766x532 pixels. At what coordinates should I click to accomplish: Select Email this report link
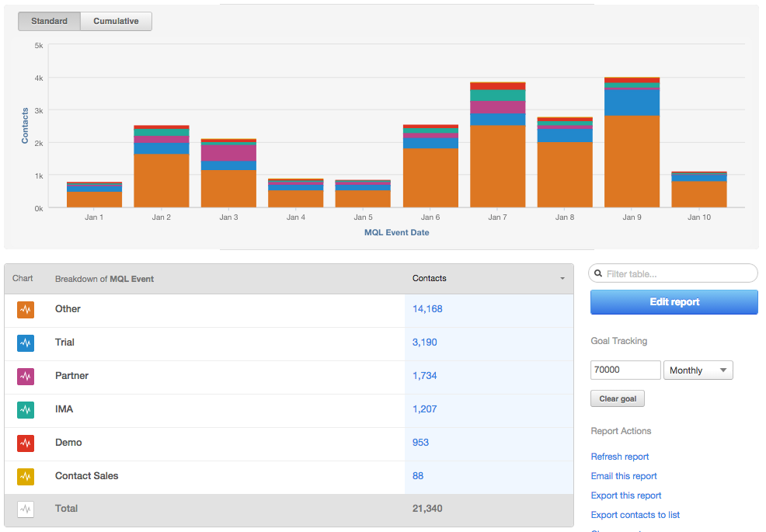click(x=623, y=476)
